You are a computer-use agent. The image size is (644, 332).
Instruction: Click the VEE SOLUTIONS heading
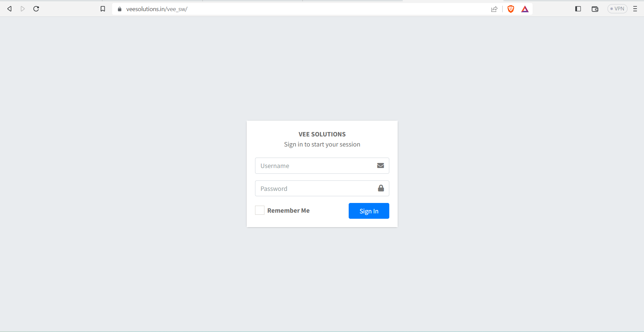(x=322, y=134)
